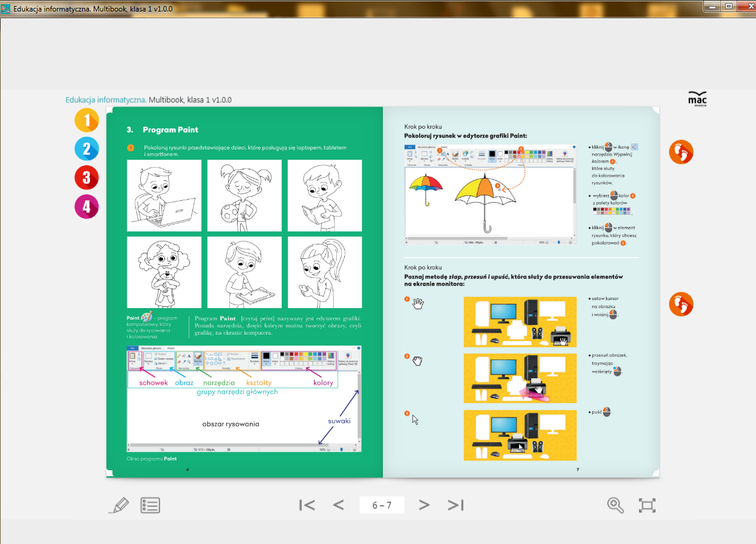The height and width of the screenshot is (544, 756).
Task: Open exercise 1 yellow circle button
Action: pos(86,120)
